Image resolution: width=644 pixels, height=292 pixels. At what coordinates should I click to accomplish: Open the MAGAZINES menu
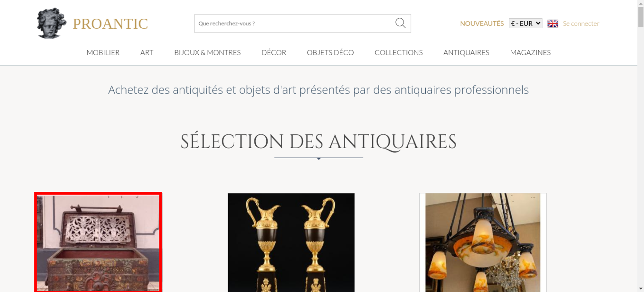(x=530, y=52)
